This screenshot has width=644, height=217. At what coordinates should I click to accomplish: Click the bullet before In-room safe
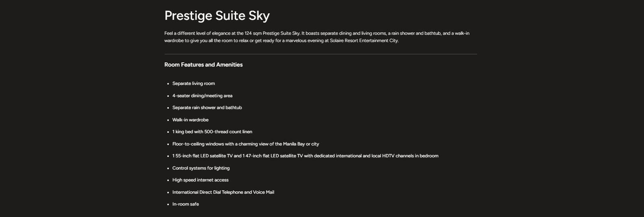(x=168, y=205)
